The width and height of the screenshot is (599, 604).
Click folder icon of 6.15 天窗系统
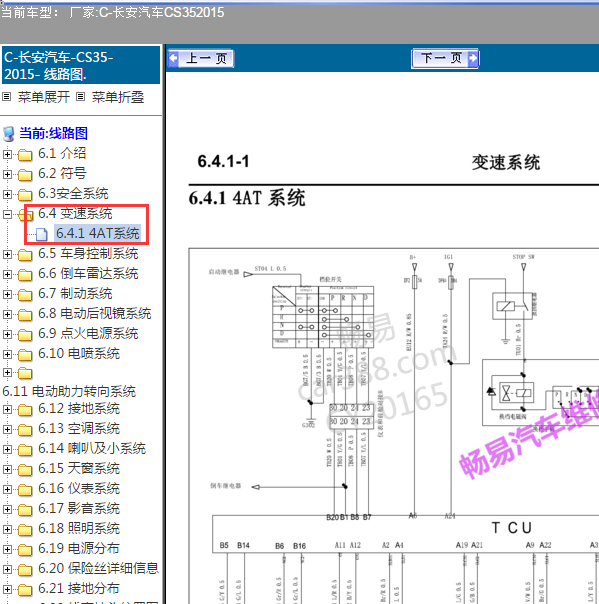pyautogui.click(x=25, y=470)
